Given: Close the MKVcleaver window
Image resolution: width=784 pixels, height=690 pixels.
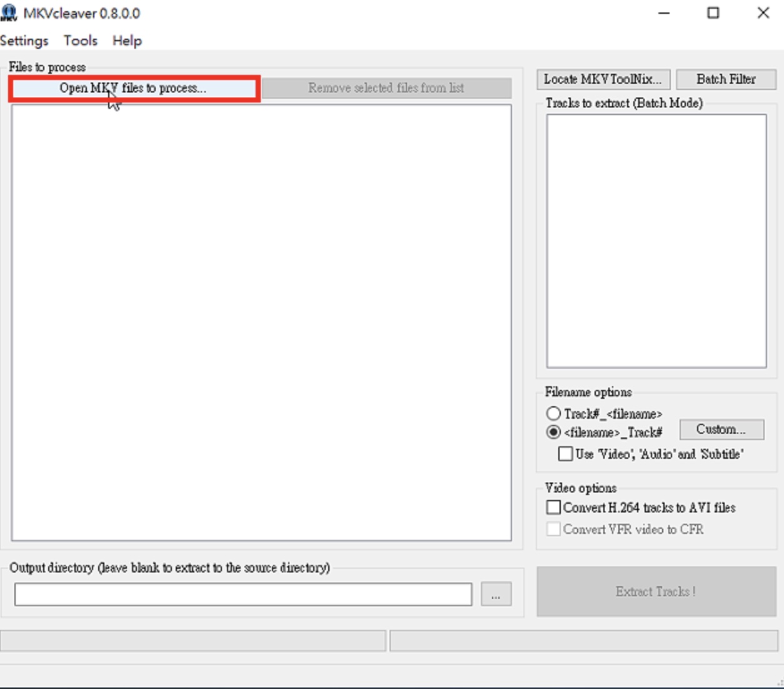Looking at the screenshot, I should point(763,13).
